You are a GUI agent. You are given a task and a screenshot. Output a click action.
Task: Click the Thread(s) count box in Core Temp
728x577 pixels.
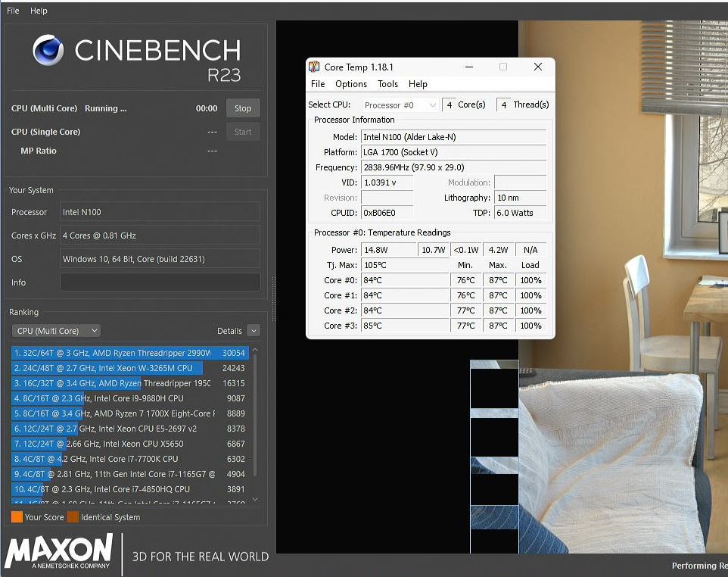coord(504,105)
